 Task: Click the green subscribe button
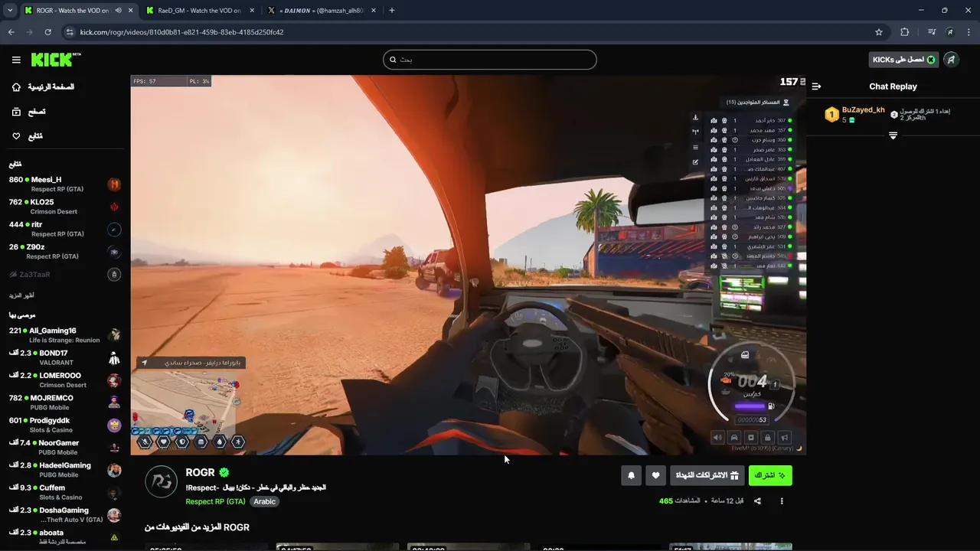point(770,475)
